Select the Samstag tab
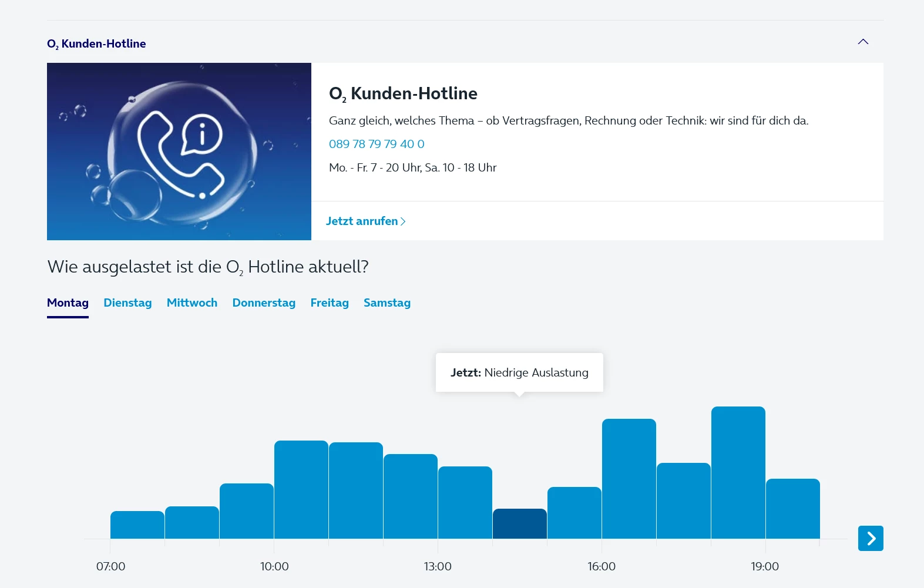This screenshot has height=588, width=924. [x=387, y=303]
